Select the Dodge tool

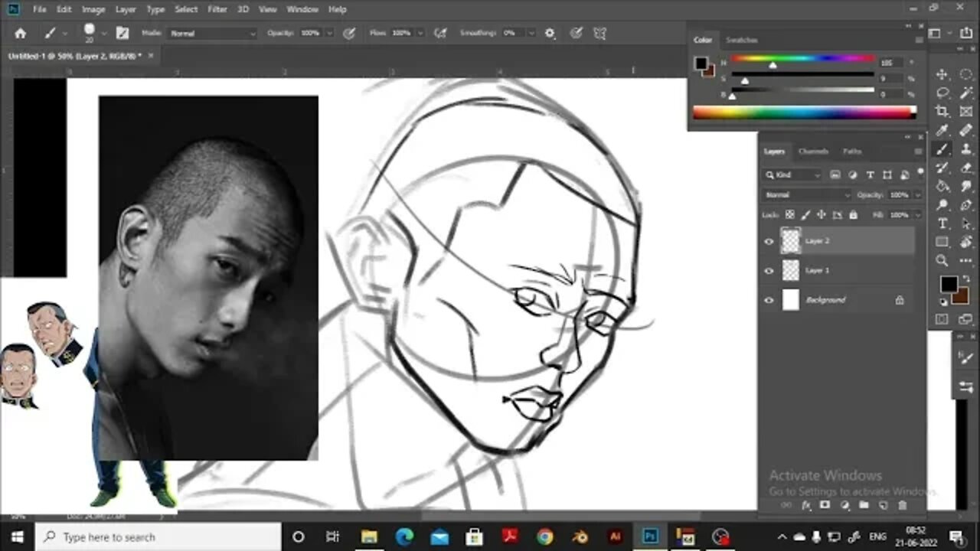tap(942, 205)
